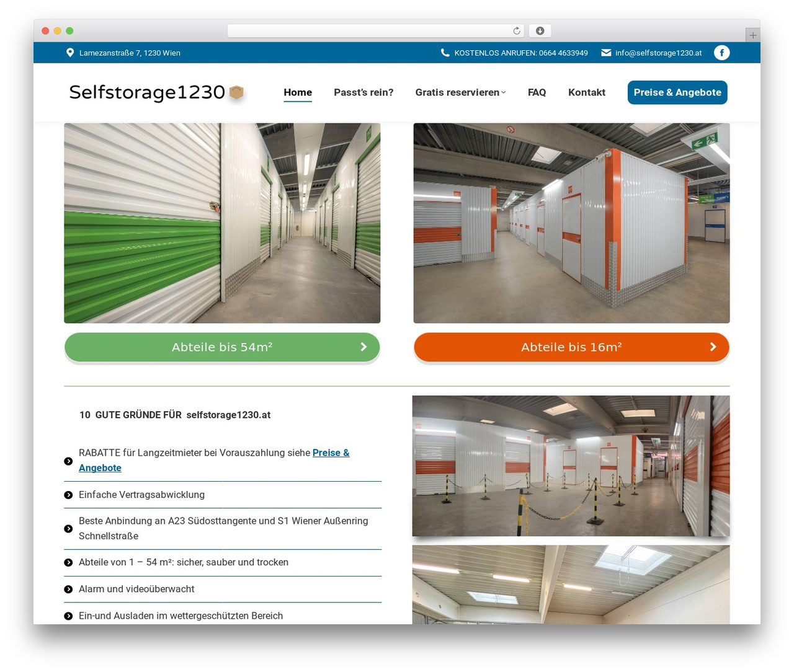Open a new browser tab with plus
This screenshot has height=672, width=794.
click(752, 35)
